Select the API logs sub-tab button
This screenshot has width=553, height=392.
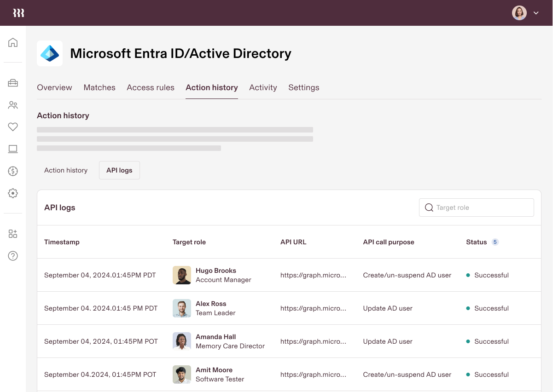pos(119,170)
